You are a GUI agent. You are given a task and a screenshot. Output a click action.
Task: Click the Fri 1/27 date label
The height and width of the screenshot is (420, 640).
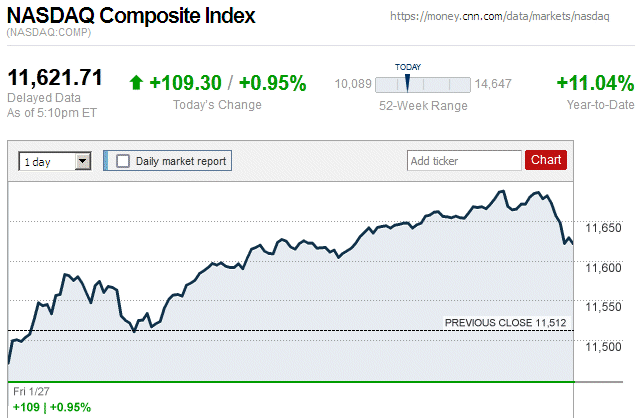click(x=31, y=391)
